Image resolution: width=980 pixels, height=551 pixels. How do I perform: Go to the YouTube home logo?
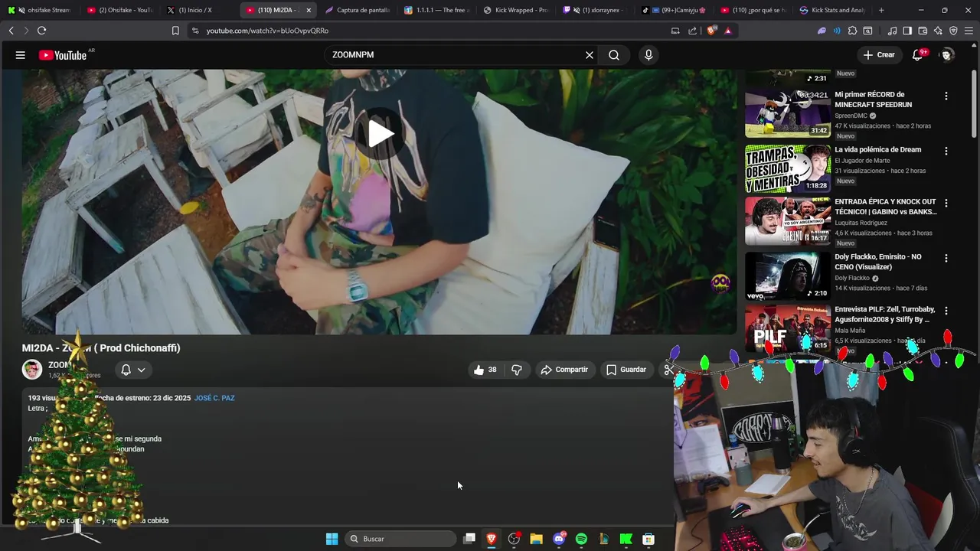coord(63,55)
